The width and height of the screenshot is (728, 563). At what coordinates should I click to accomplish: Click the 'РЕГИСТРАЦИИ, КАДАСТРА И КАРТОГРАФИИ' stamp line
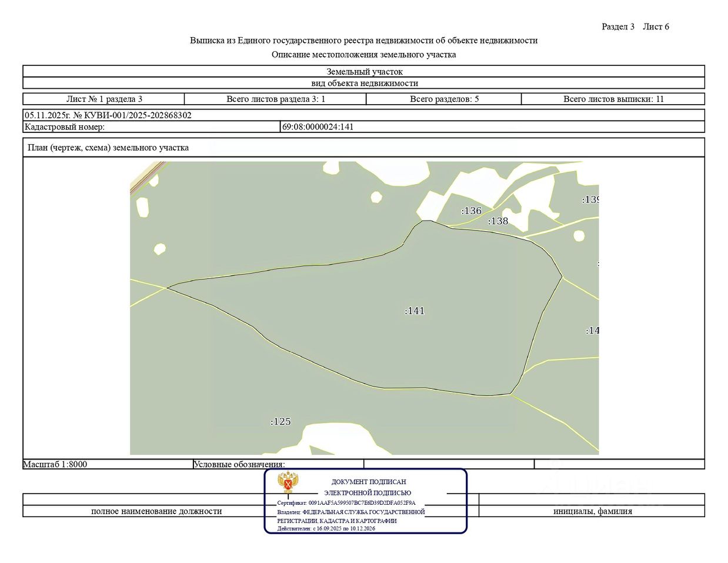click(x=337, y=521)
